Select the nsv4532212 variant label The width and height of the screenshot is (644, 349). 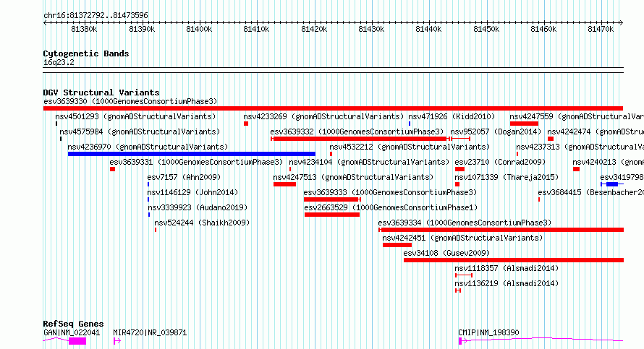(410, 147)
